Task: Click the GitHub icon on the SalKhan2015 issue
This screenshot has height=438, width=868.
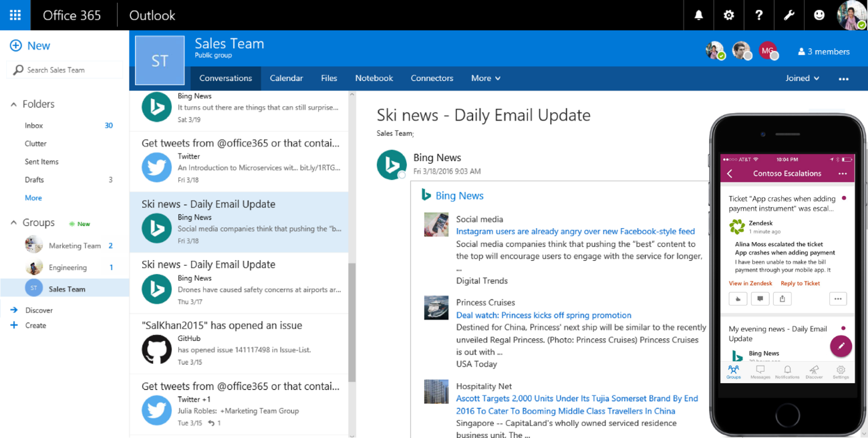Action: pos(156,349)
